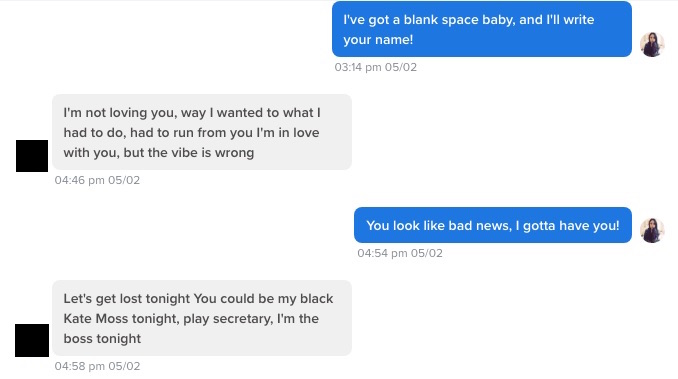
Task: Click the sender avatar beside the bad news message
Action: point(652,230)
